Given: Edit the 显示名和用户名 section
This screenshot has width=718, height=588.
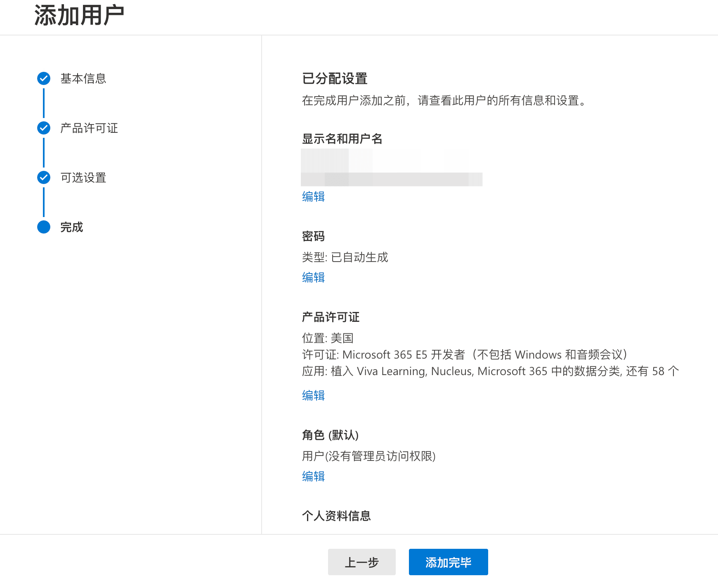Looking at the screenshot, I should click(313, 196).
